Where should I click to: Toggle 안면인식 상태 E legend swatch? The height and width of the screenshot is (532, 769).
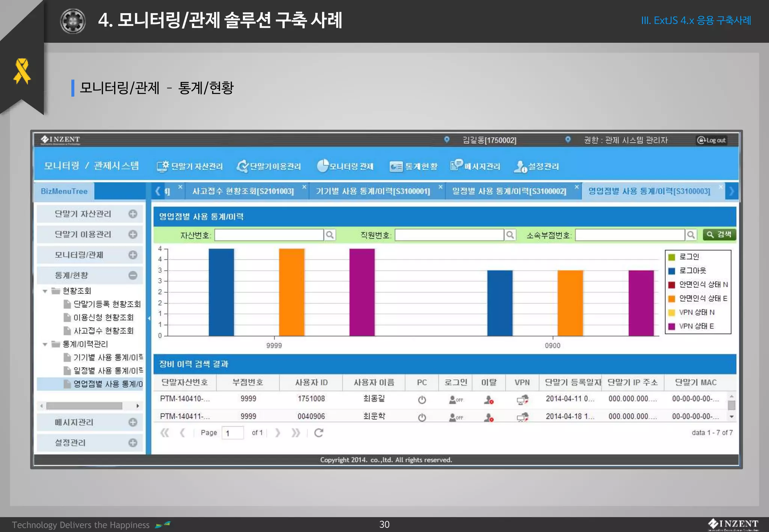coord(672,299)
